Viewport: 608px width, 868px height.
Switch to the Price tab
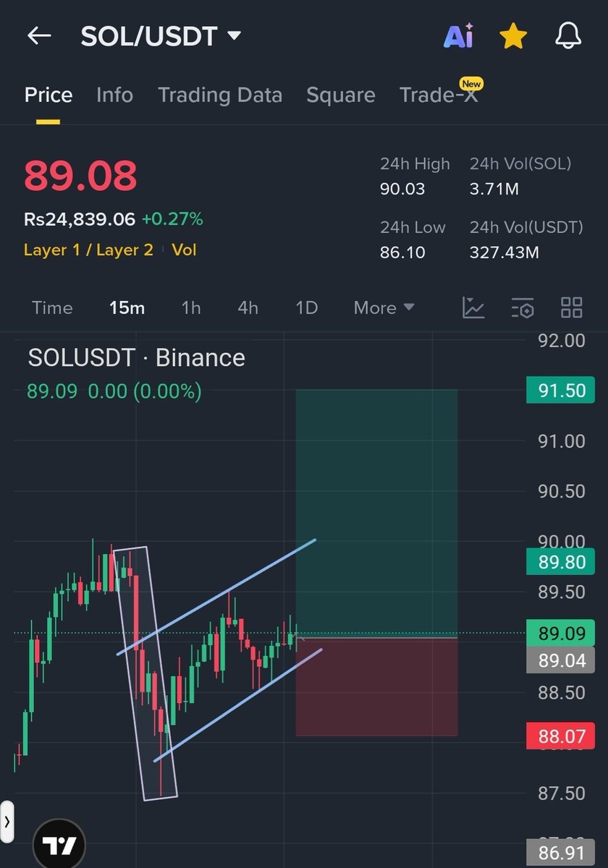48,95
